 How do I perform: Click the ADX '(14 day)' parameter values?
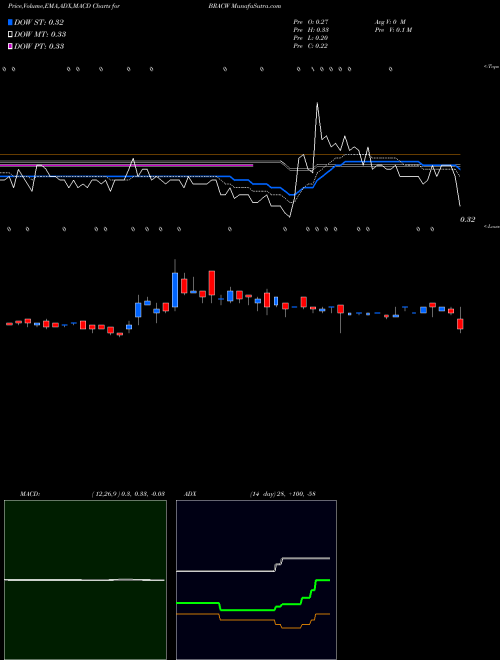coord(283,494)
